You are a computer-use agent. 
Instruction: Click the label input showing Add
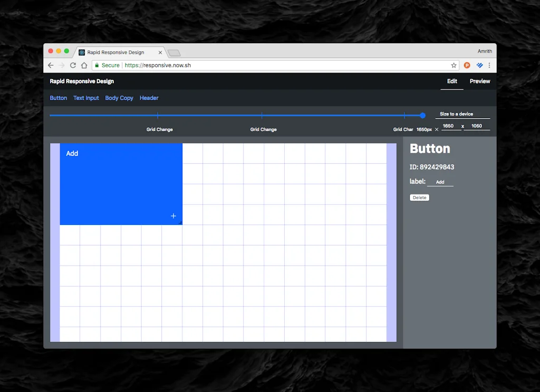tap(440, 182)
